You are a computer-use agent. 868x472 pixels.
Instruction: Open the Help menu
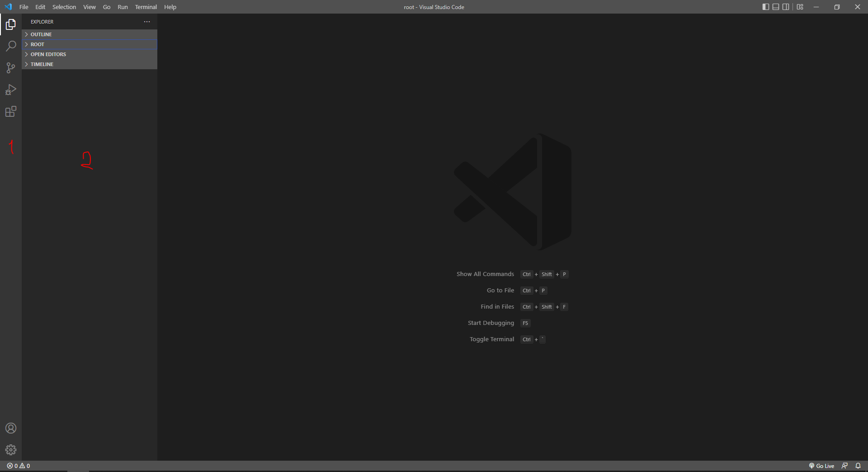170,7
